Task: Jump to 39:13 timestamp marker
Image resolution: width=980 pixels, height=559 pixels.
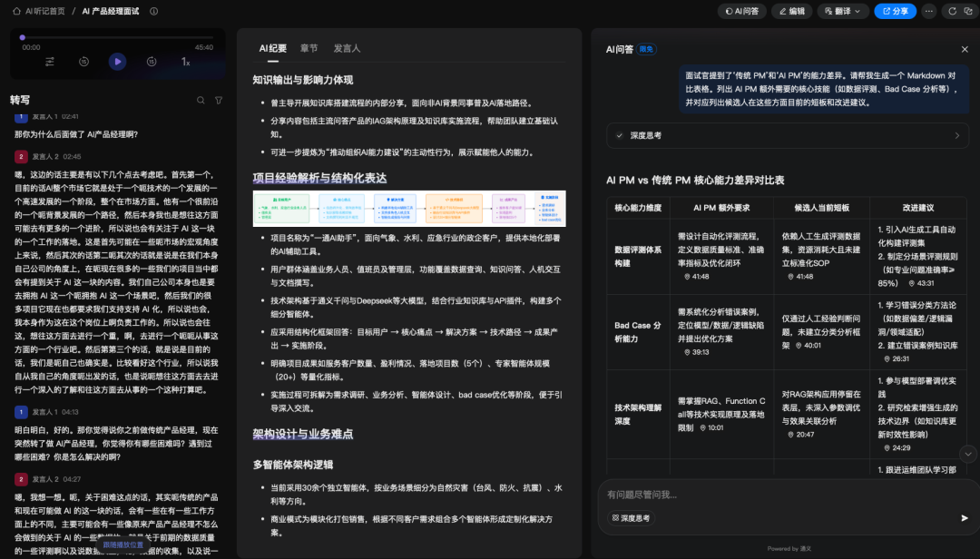Action: [x=696, y=352]
